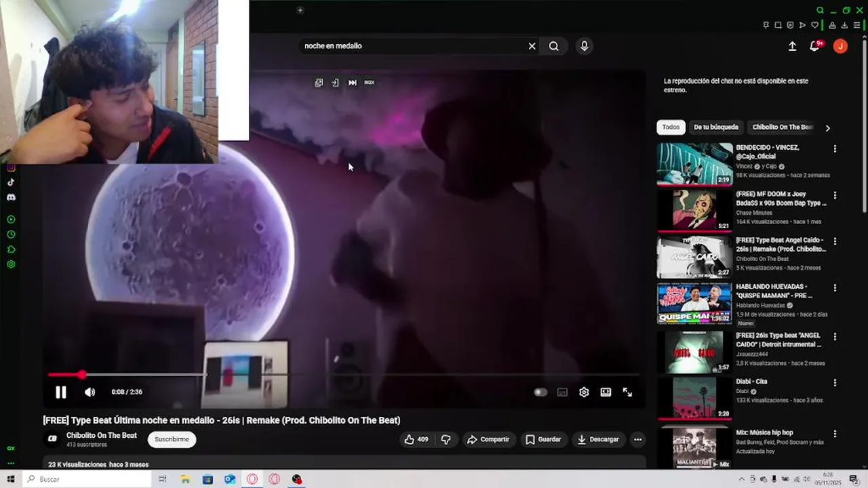Clear the search box with X

click(x=532, y=46)
